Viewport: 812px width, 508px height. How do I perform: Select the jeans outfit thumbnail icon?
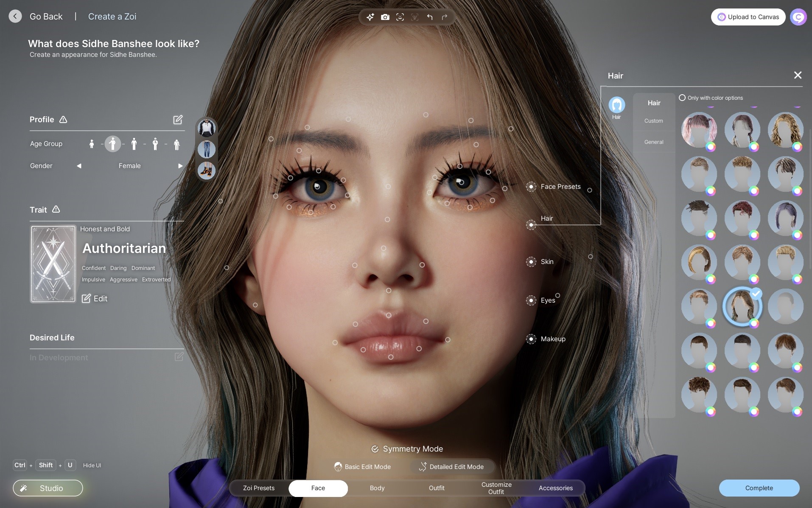pos(207,149)
